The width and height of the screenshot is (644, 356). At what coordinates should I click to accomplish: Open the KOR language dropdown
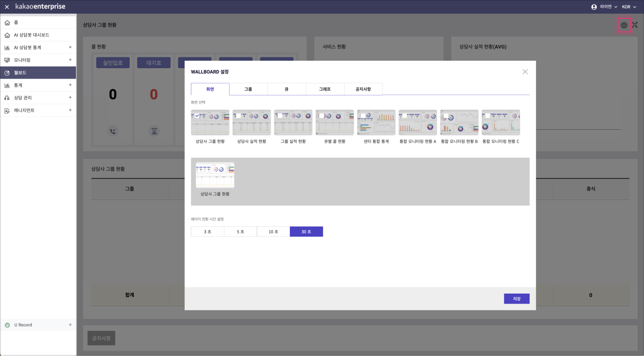pyautogui.click(x=629, y=7)
